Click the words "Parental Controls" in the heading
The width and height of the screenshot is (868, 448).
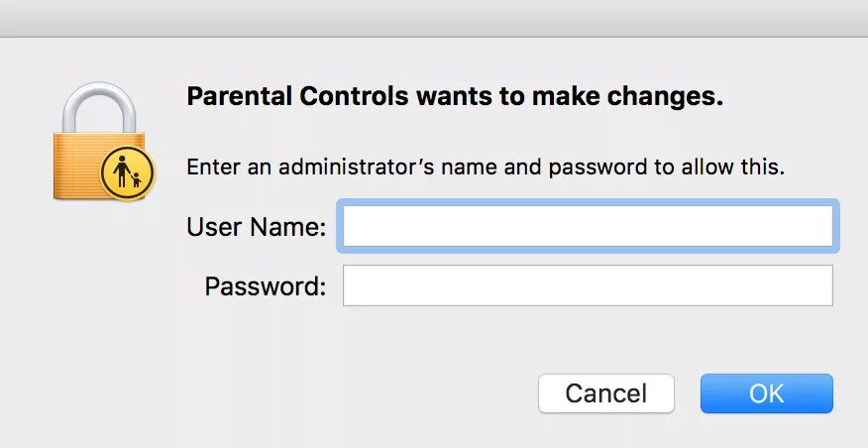pos(297,97)
